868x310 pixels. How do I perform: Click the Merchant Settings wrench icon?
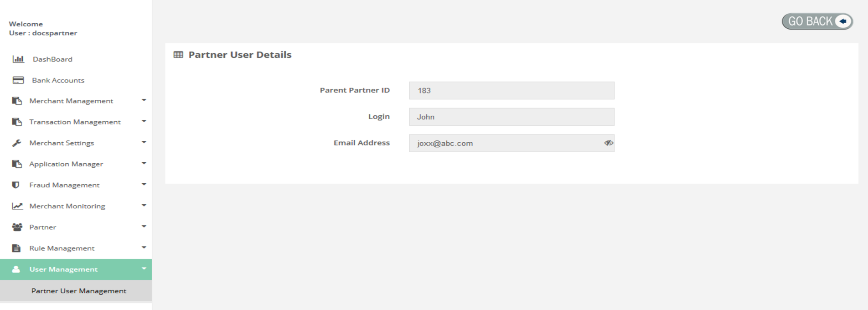click(17, 143)
